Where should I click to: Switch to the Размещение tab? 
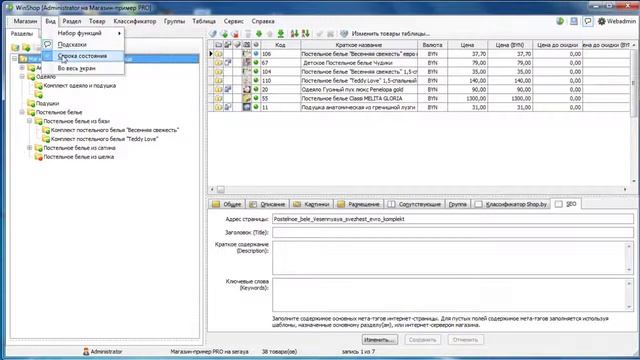click(359, 204)
